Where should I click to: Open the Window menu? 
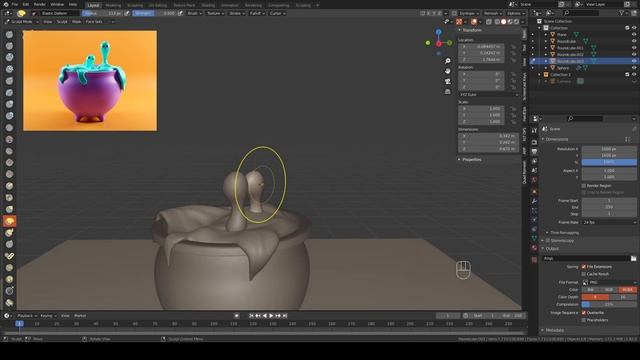click(57, 4)
